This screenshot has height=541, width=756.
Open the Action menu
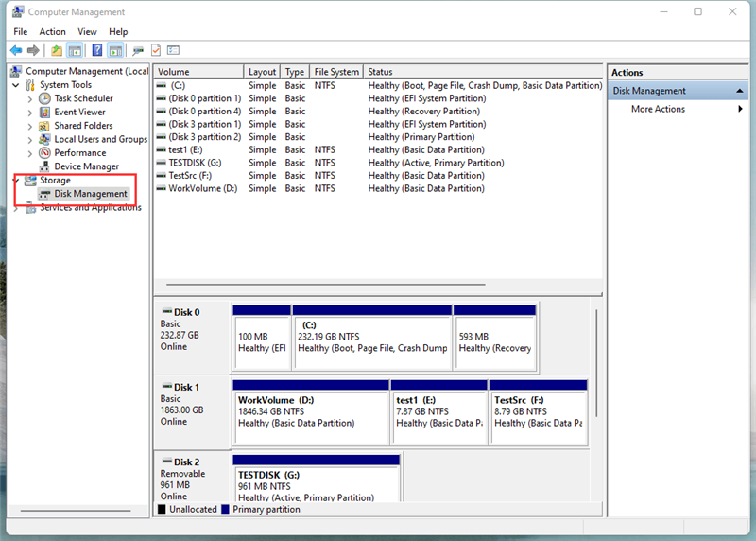pyautogui.click(x=53, y=32)
